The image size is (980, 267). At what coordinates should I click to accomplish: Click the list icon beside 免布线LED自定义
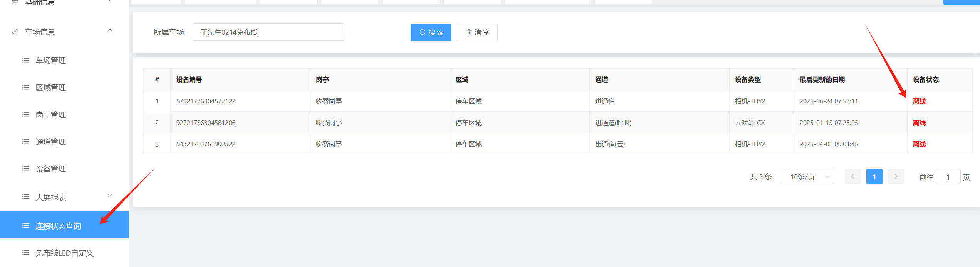click(26, 253)
